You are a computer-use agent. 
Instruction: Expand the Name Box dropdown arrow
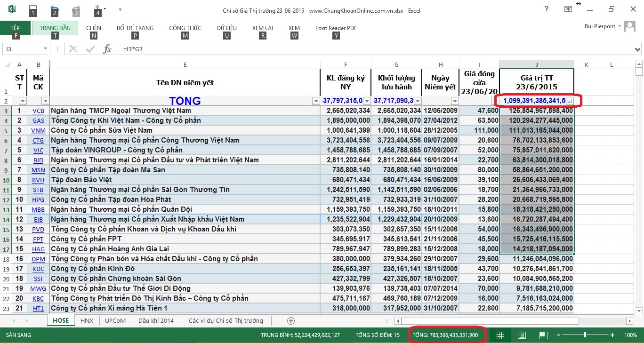[x=45, y=49]
